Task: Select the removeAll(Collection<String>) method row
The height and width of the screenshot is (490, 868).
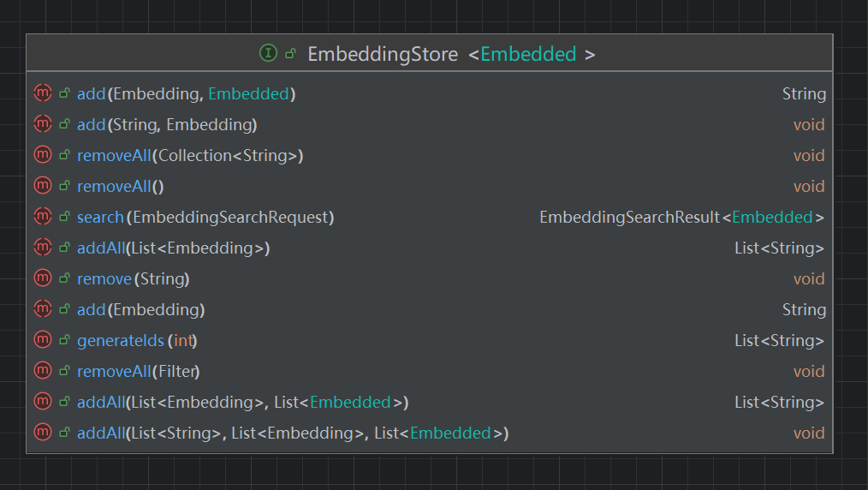Action: tap(190, 155)
